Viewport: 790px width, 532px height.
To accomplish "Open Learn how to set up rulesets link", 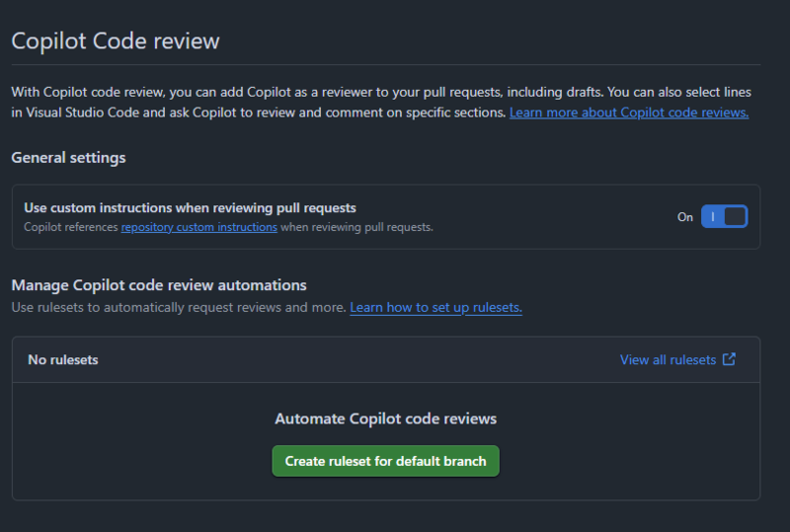I will 435,307.
